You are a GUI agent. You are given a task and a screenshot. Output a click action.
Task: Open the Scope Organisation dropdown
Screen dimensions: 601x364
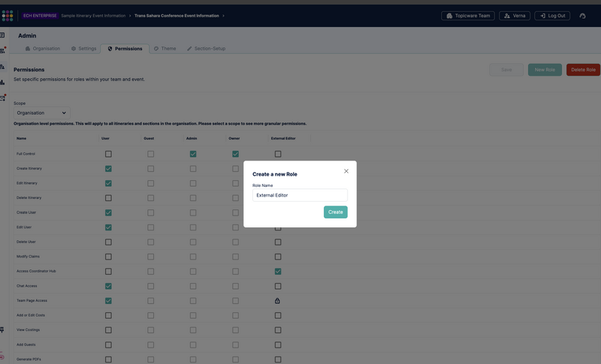pos(42,113)
